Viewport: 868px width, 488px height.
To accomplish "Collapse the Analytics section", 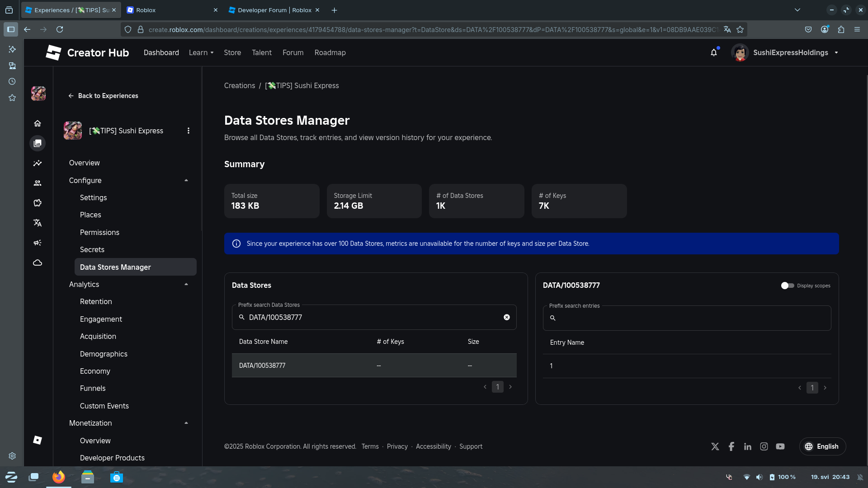I will pos(186,284).
